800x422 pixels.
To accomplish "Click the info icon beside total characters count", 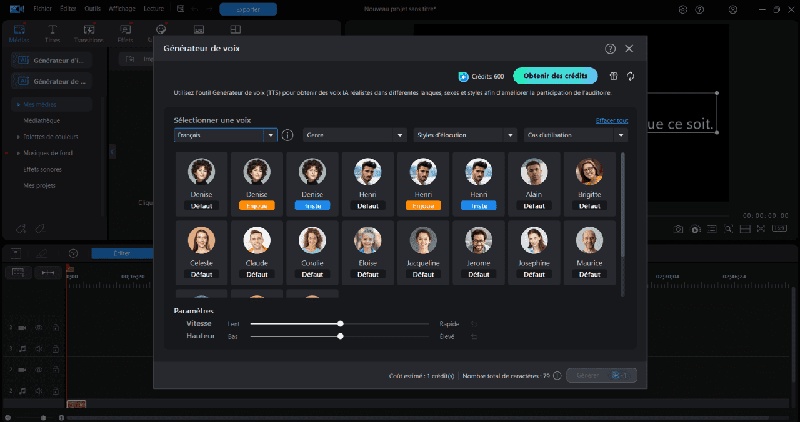I will [x=557, y=376].
